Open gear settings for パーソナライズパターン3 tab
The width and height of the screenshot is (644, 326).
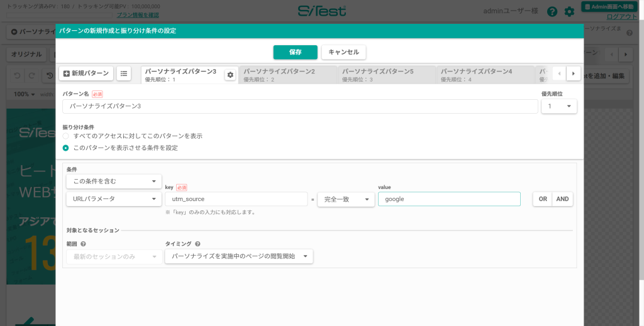(x=230, y=75)
